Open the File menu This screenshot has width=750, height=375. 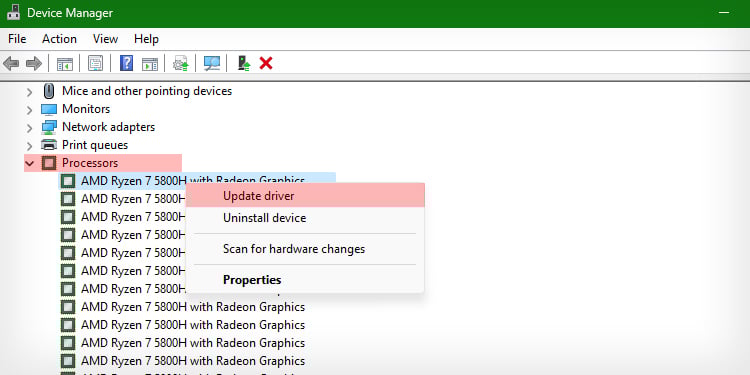pyautogui.click(x=17, y=39)
